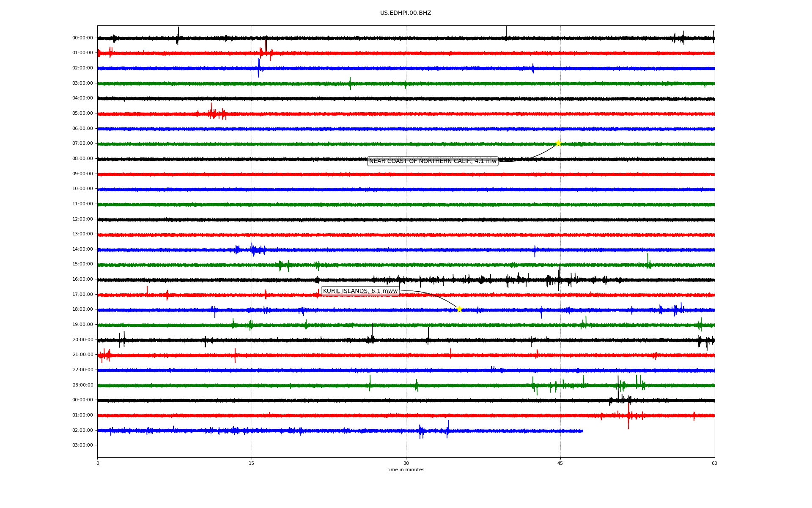Click the 18:00:00 row label

pos(82,309)
